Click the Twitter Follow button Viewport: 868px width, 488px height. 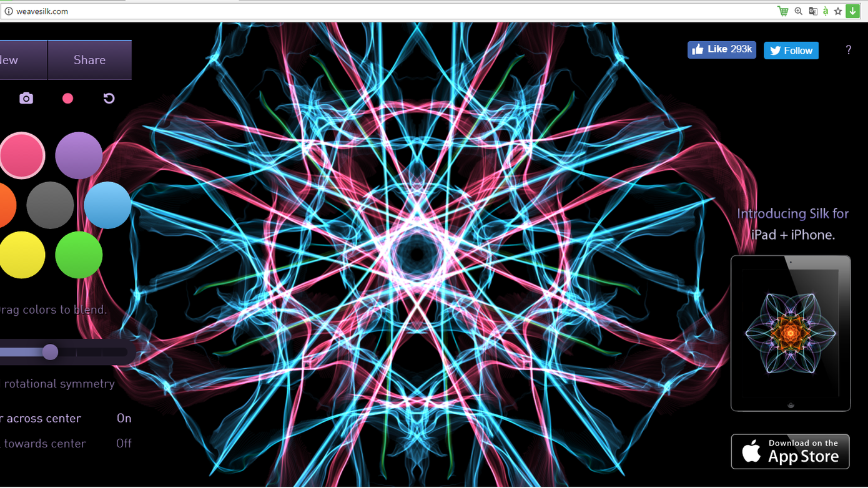point(791,51)
